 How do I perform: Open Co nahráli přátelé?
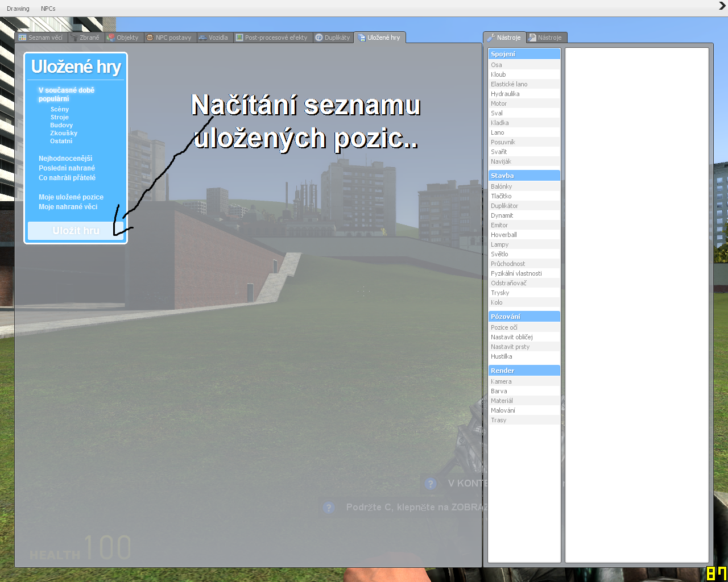67,178
